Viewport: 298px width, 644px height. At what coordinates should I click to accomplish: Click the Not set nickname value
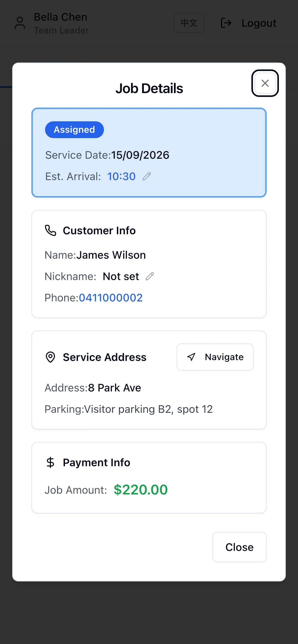tap(121, 276)
